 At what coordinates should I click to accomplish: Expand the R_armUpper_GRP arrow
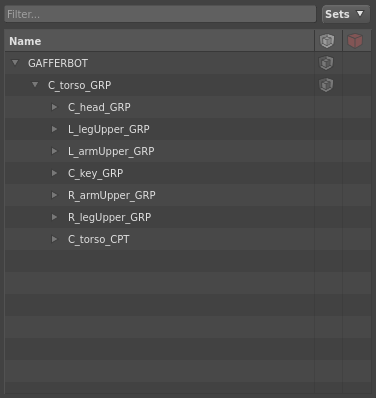[x=54, y=195]
